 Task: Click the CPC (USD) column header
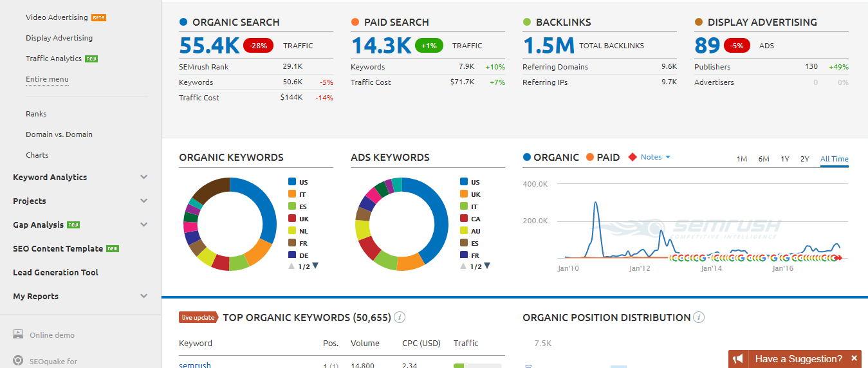click(421, 343)
